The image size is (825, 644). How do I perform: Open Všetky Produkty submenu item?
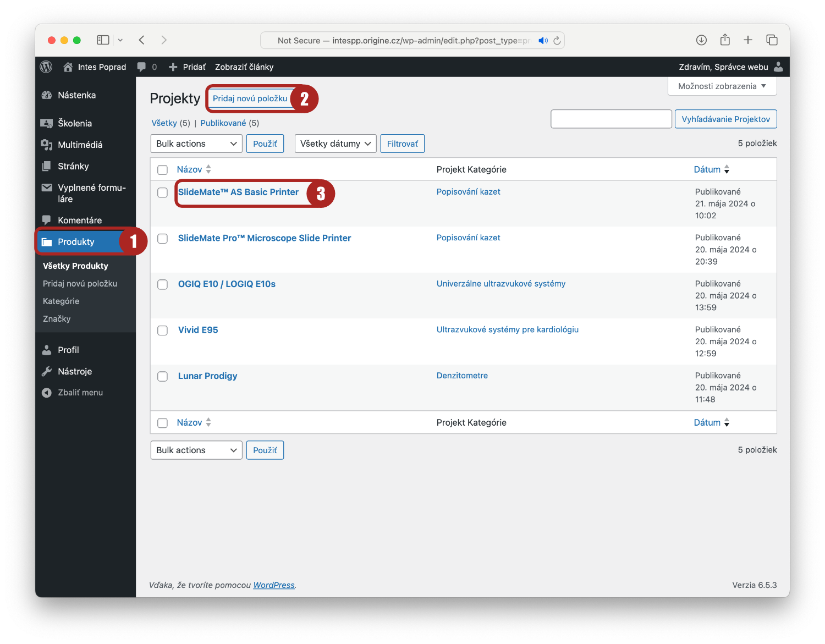pyautogui.click(x=75, y=266)
